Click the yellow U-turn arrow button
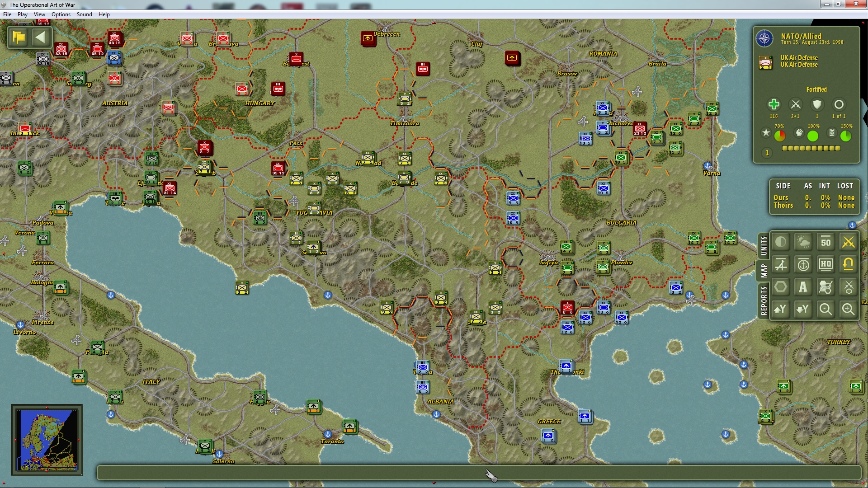 [849, 265]
